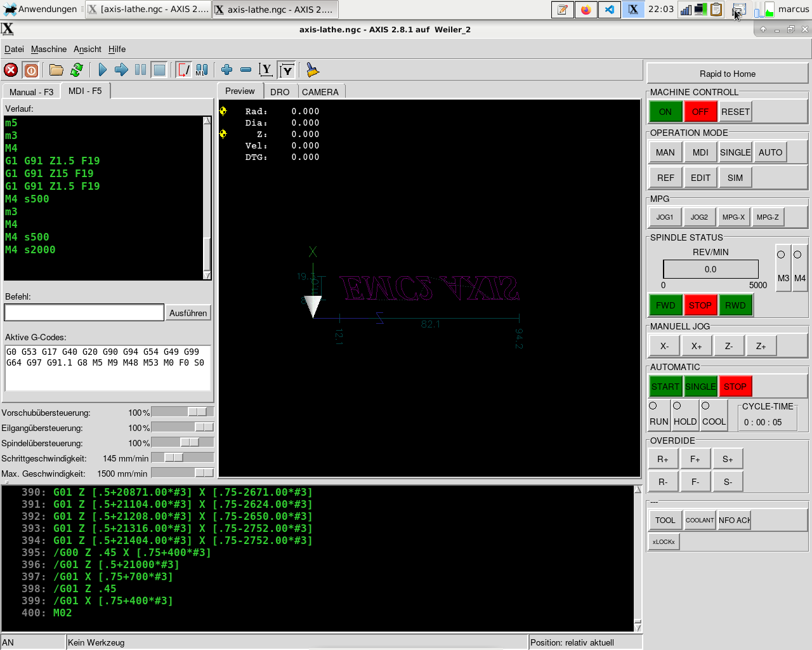Open the Datei menu
Screen dimensions: 812x650
[14, 49]
